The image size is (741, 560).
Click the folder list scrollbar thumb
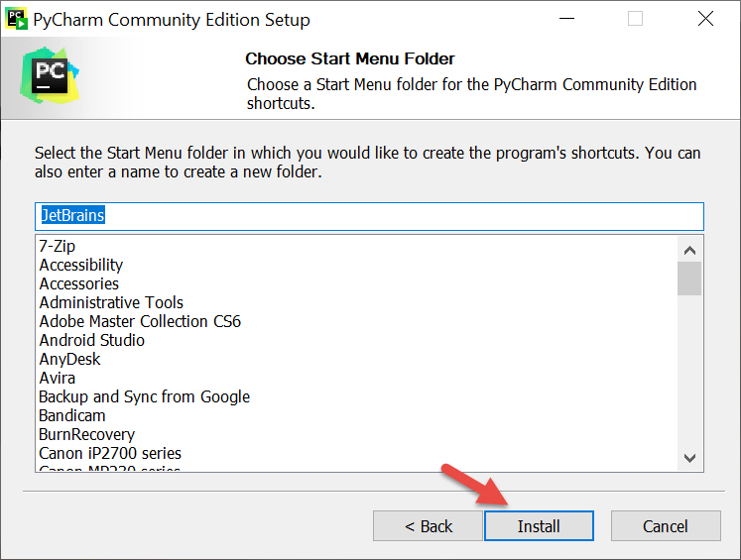click(x=689, y=279)
